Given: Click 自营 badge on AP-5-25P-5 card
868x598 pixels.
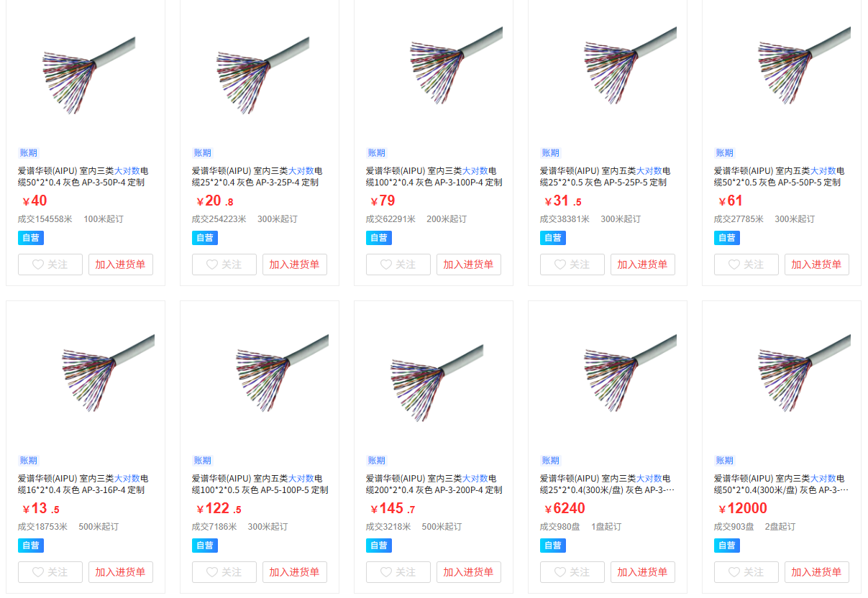Looking at the screenshot, I should click(x=553, y=238).
